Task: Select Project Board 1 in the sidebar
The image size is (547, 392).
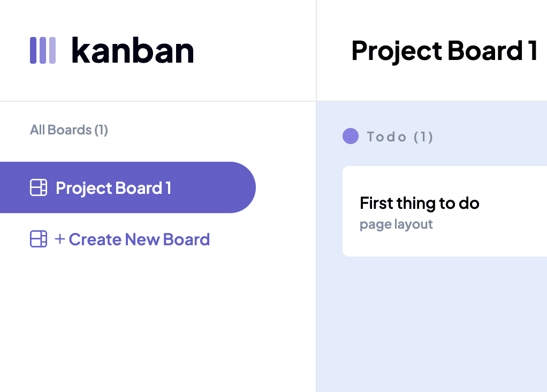Action: point(113,188)
